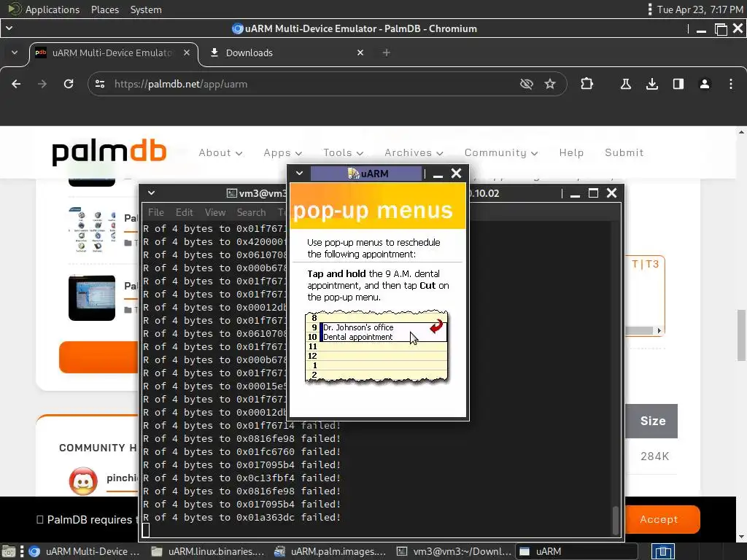Open the Chromium three-dot menu
Screen dimensions: 747x560
731,84
